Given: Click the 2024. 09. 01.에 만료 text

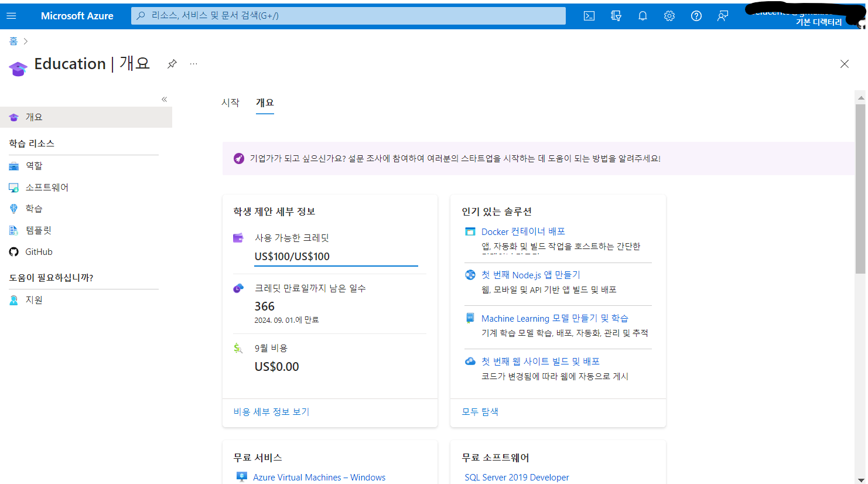Looking at the screenshot, I should tap(286, 320).
